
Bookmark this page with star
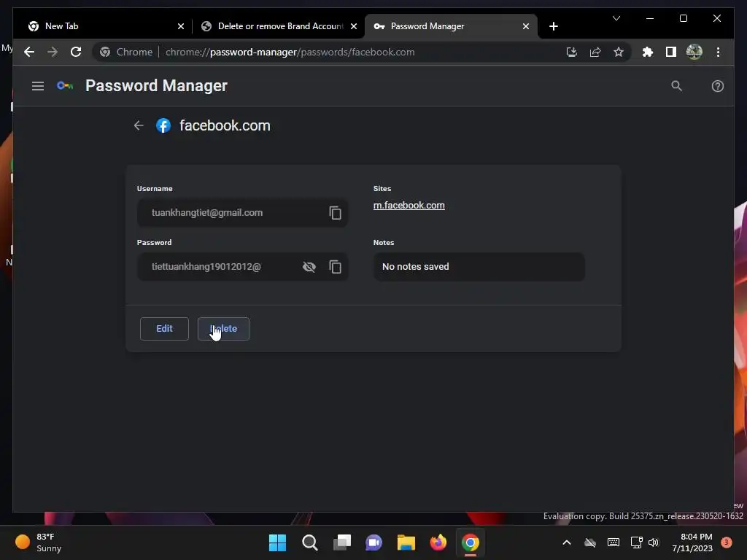point(619,52)
